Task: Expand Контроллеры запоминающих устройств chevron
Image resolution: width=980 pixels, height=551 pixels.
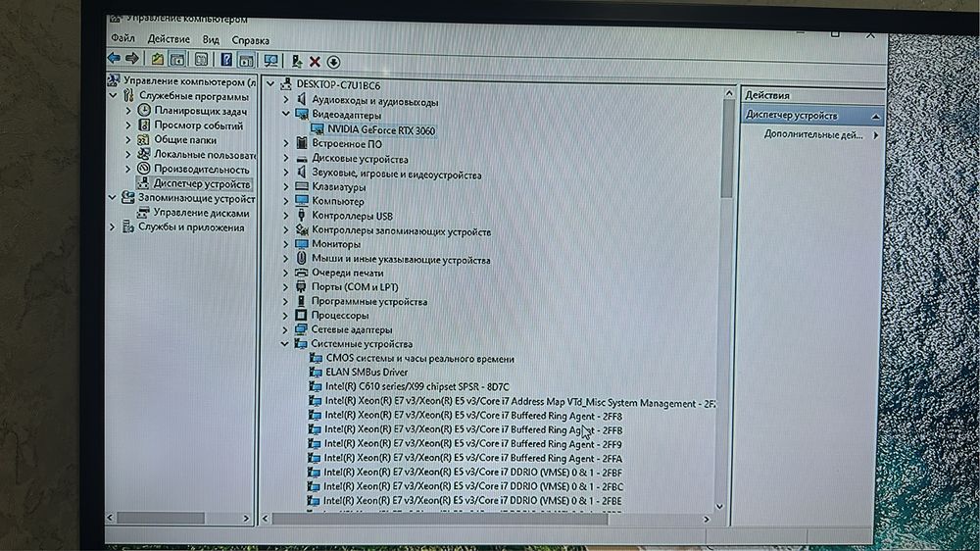Action: click(285, 230)
